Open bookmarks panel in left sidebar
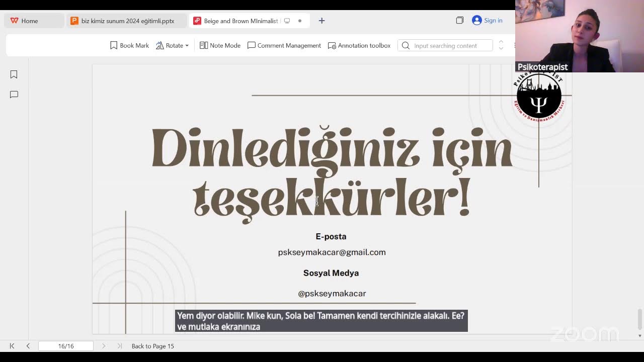644x362 pixels. point(14,74)
